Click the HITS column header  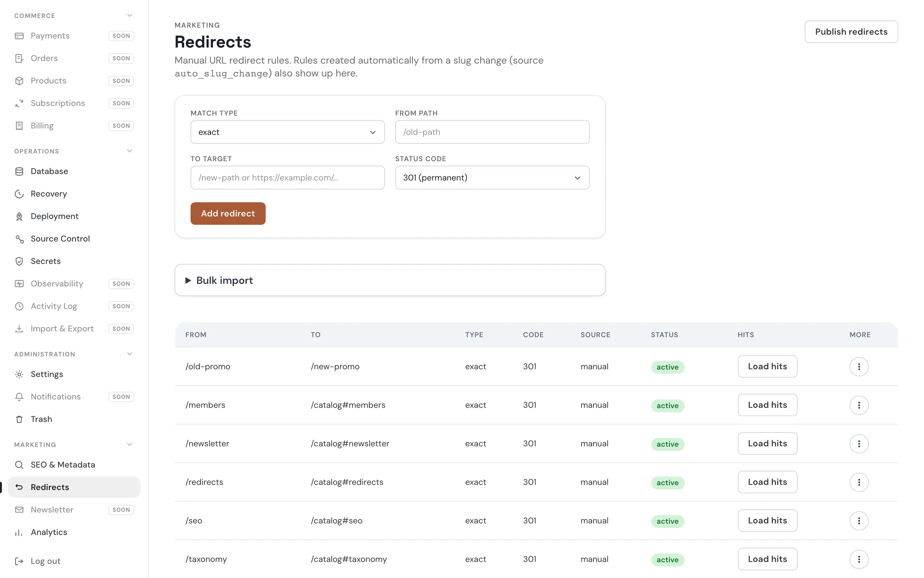(x=746, y=335)
